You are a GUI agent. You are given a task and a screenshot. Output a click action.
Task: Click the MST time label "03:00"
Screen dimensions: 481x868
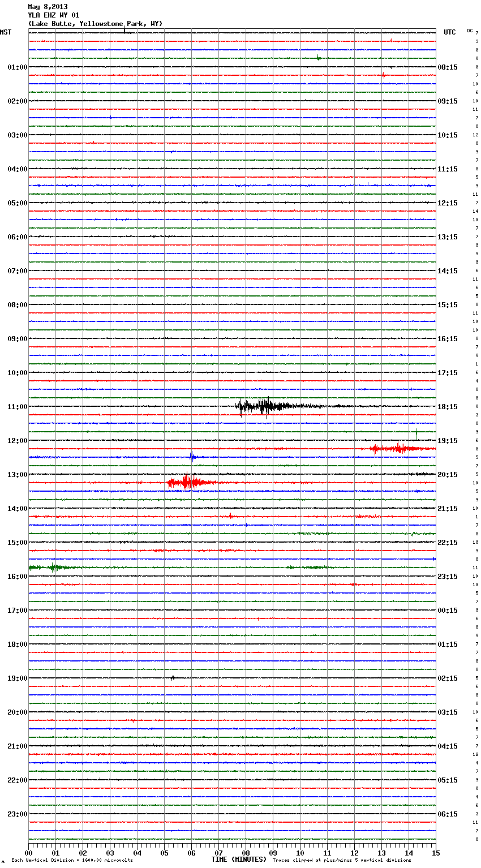[x=18, y=135]
